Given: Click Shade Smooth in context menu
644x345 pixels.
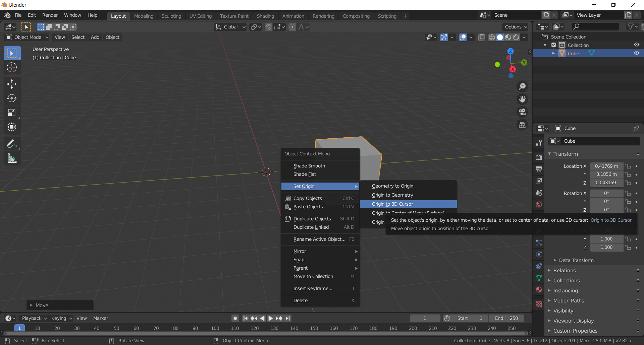Looking at the screenshot, I should (320, 166).
